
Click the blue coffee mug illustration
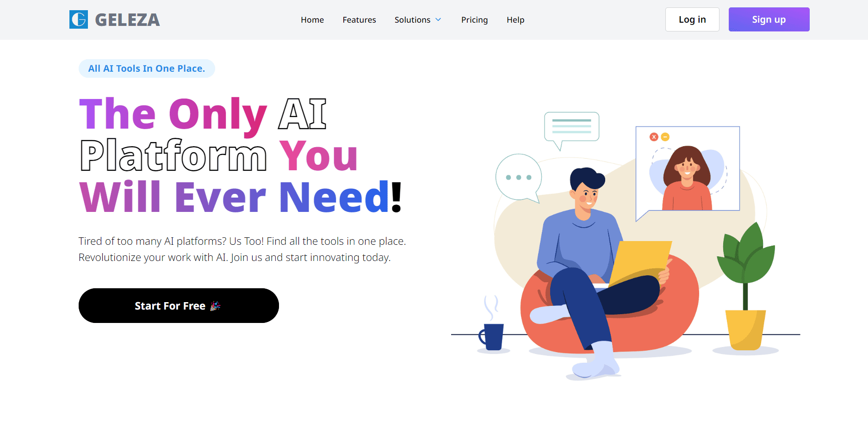tap(492, 336)
